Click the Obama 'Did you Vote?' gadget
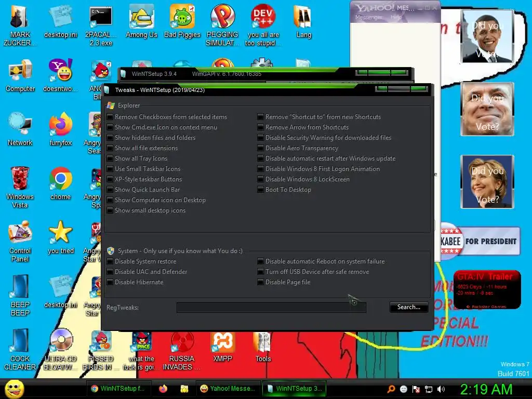Screen dimensions: 532x399 [487, 36]
